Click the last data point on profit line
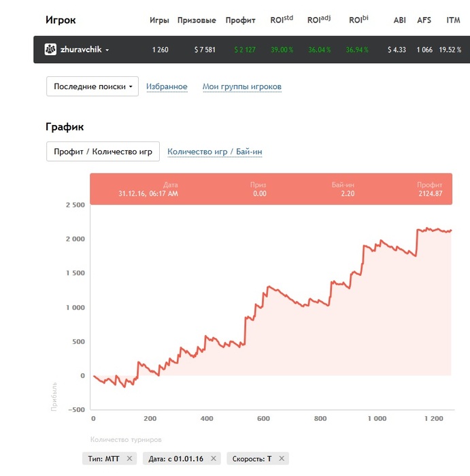Viewport: 470px width, 476px height. 450,231
